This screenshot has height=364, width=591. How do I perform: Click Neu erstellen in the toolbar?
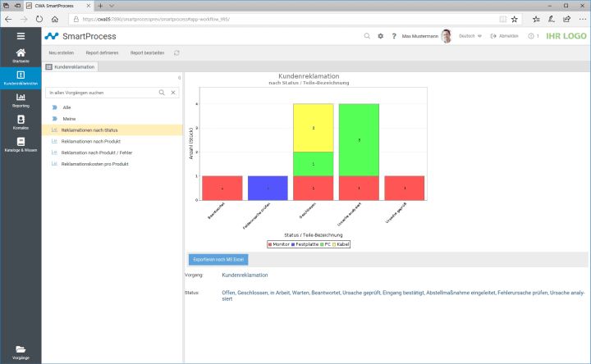(62, 53)
